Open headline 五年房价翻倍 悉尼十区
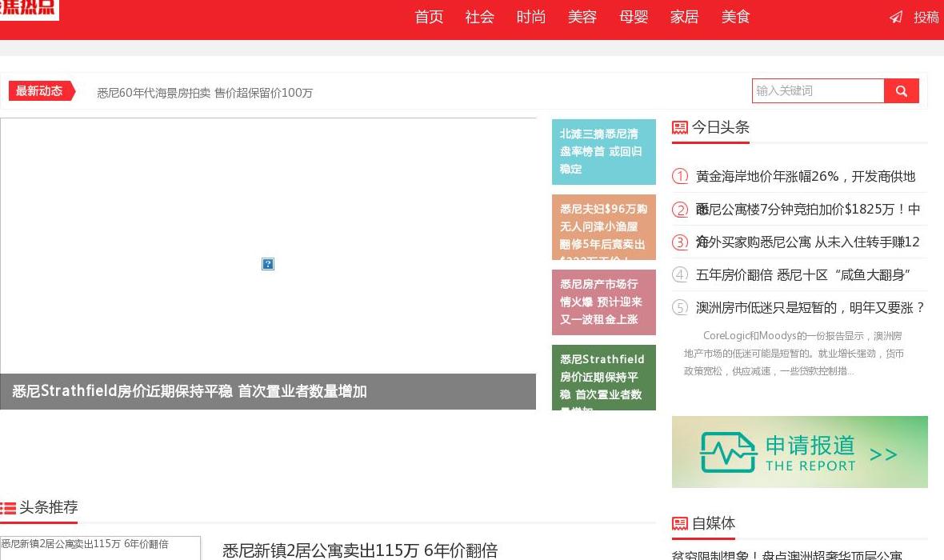This screenshot has width=944, height=560. point(803,275)
